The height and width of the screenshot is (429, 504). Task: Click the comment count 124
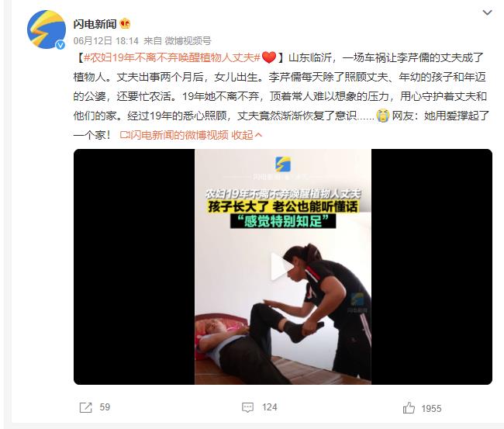pyautogui.click(x=269, y=407)
